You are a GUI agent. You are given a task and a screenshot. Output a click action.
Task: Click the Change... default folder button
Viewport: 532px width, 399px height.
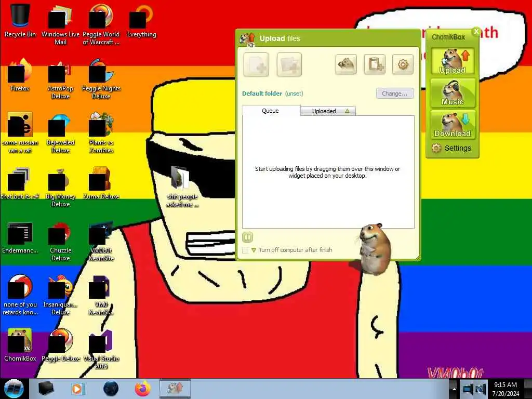[395, 94]
